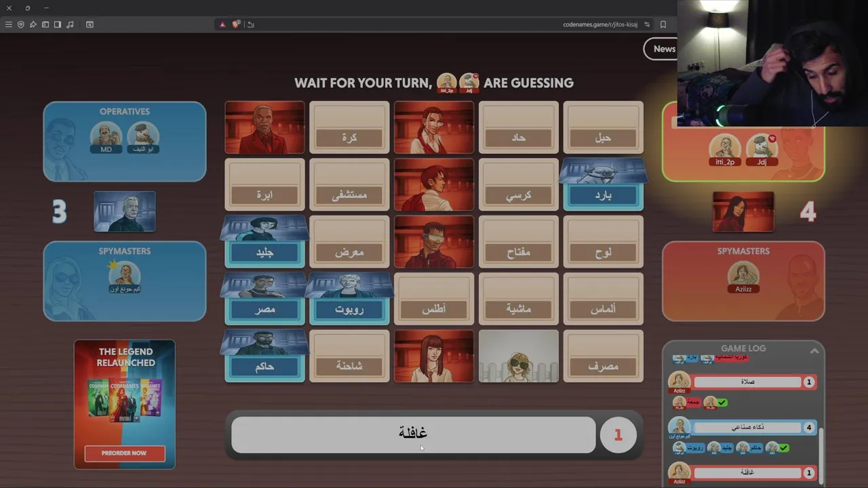Select the word card كرة
This screenshot has width=868, height=488.
(349, 127)
